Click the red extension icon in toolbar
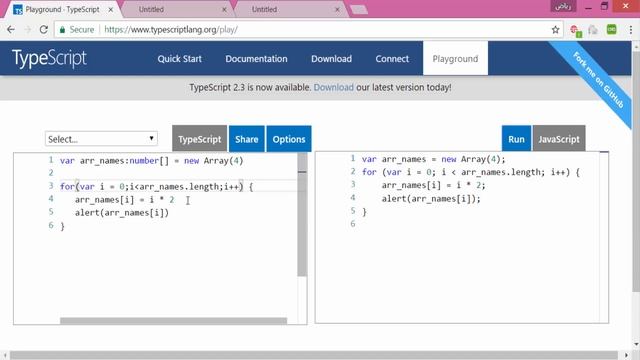This screenshot has width=640, height=360. pos(575,30)
